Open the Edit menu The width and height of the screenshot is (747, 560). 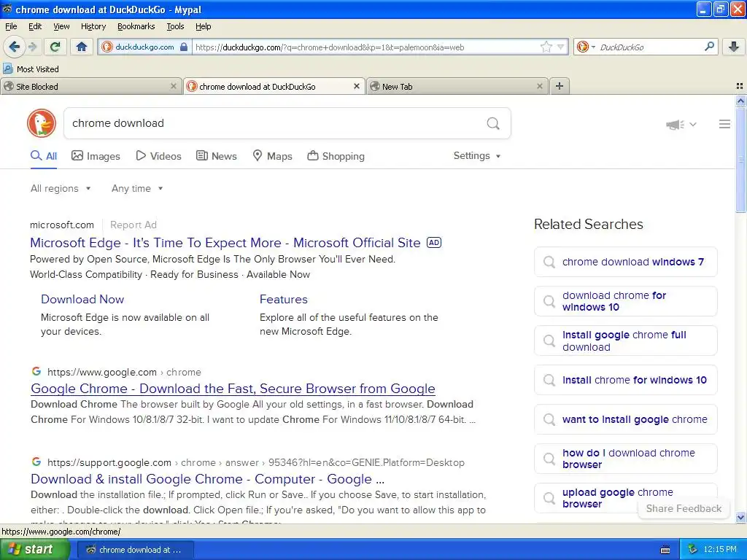click(x=35, y=26)
